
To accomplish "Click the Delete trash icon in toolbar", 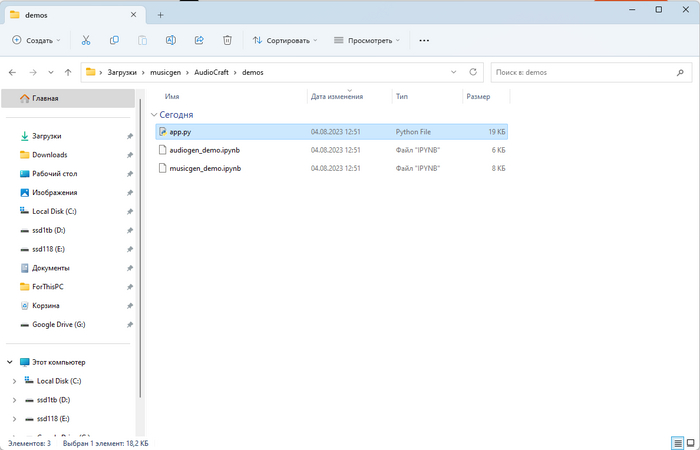I will (227, 40).
